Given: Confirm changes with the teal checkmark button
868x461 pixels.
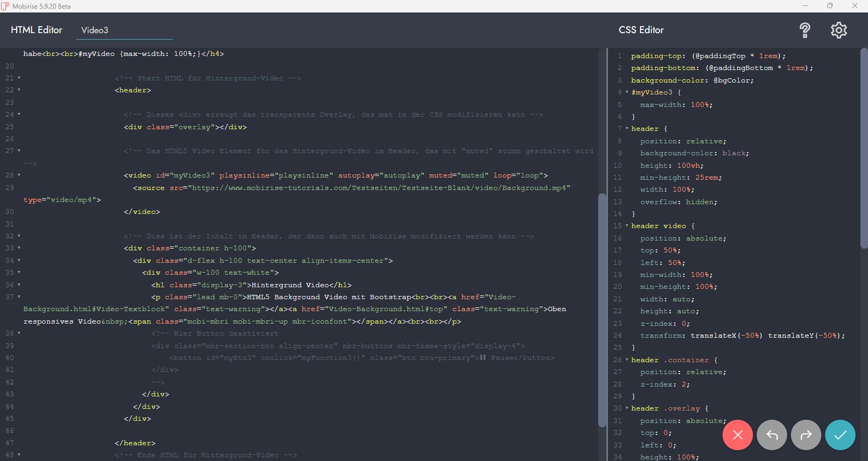Looking at the screenshot, I should 840,435.
